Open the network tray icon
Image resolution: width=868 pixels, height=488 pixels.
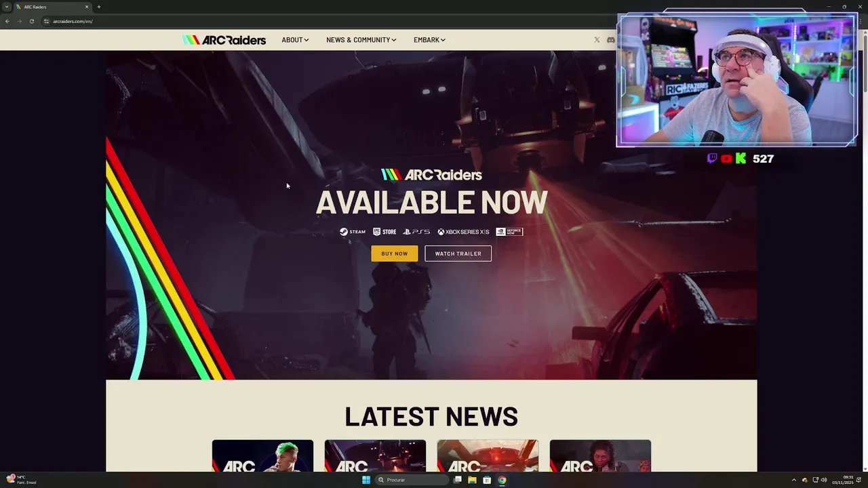pyautogui.click(x=815, y=480)
